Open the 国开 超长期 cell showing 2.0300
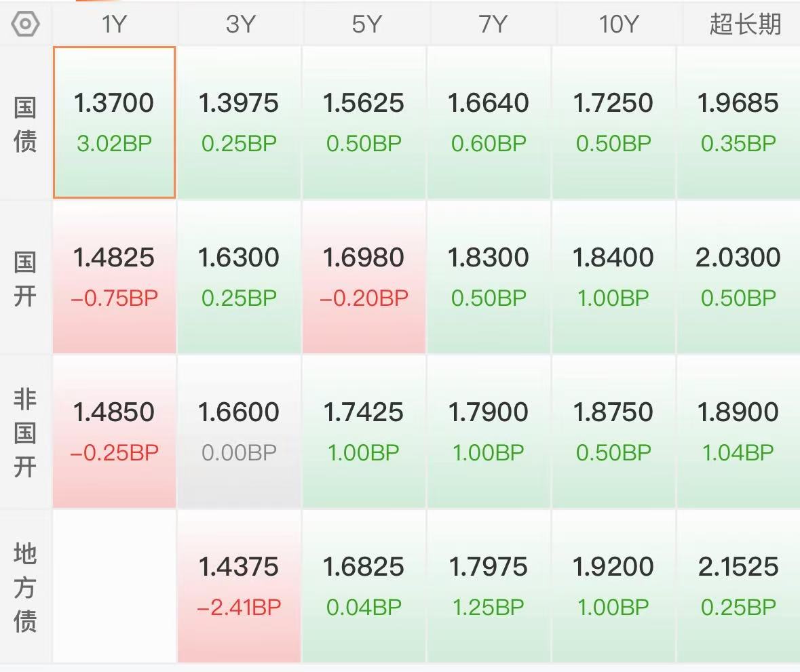800x672 pixels. click(738, 277)
